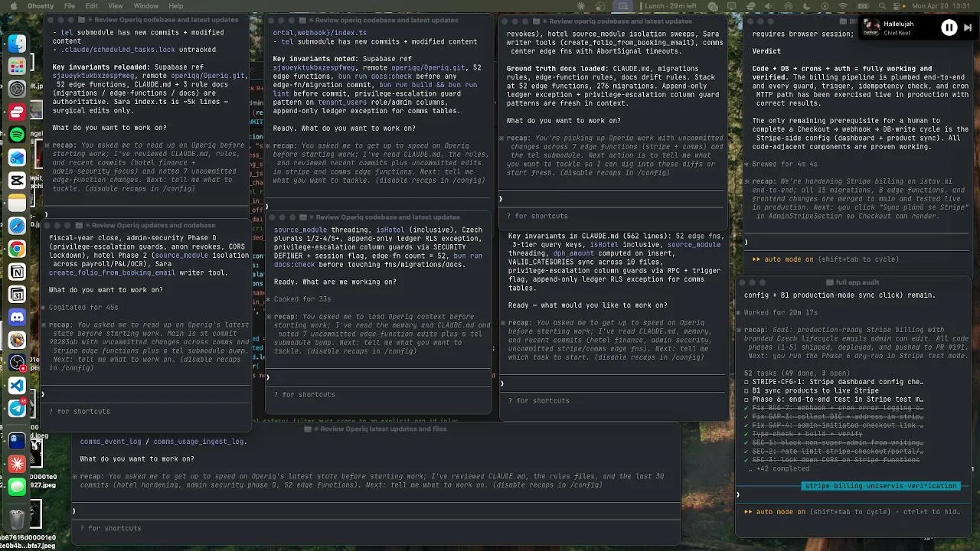The width and height of the screenshot is (980, 551).
Task: Open the Claude app in the dock
Action: tap(17, 464)
